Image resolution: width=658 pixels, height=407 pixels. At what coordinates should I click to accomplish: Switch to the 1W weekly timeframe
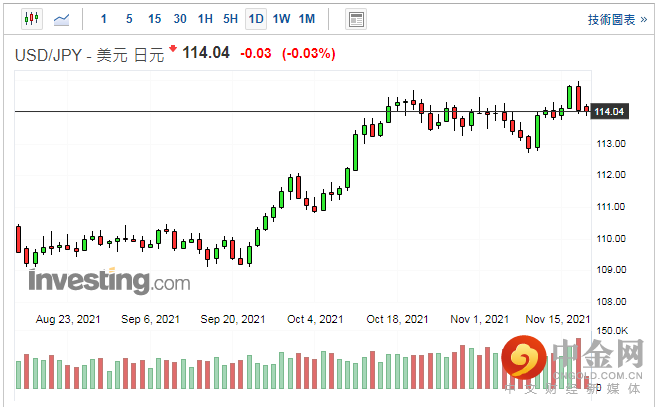point(282,19)
